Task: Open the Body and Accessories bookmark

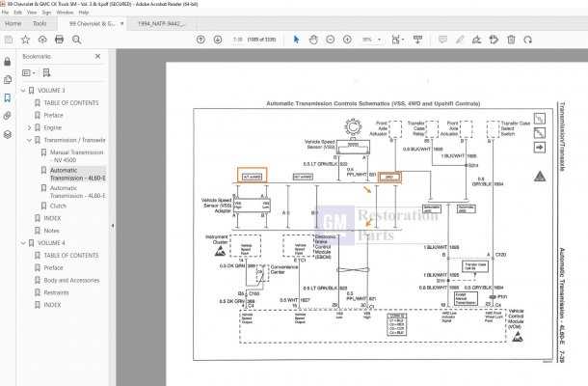Action: (71, 280)
